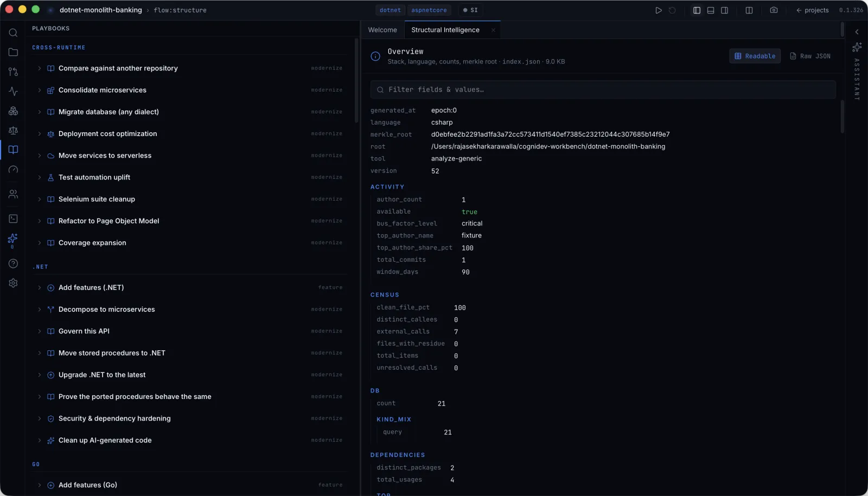Close the Structural Intelligence tab

coord(493,30)
